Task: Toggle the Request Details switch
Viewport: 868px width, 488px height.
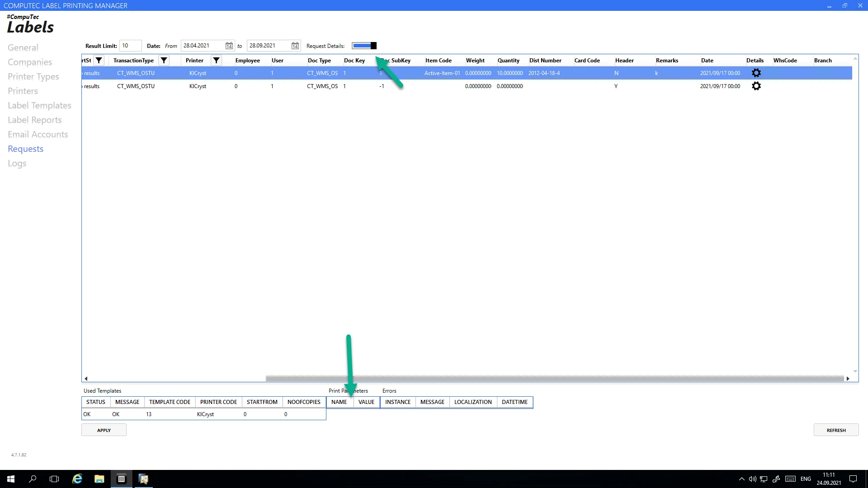Action: coord(364,46)
